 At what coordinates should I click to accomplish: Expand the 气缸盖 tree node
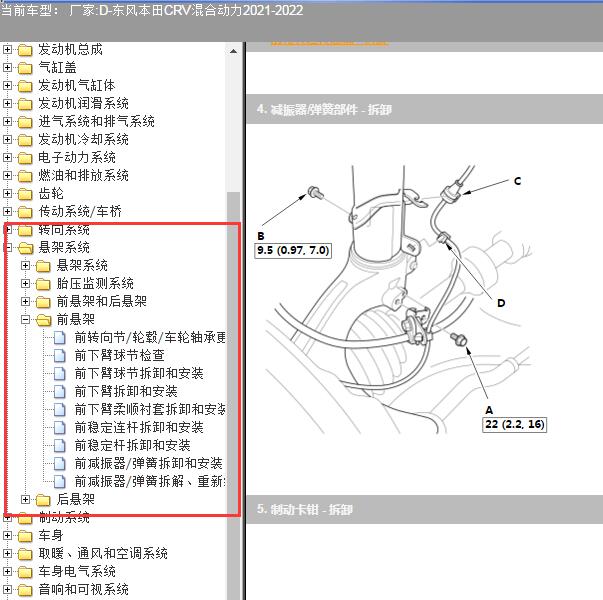7,68
